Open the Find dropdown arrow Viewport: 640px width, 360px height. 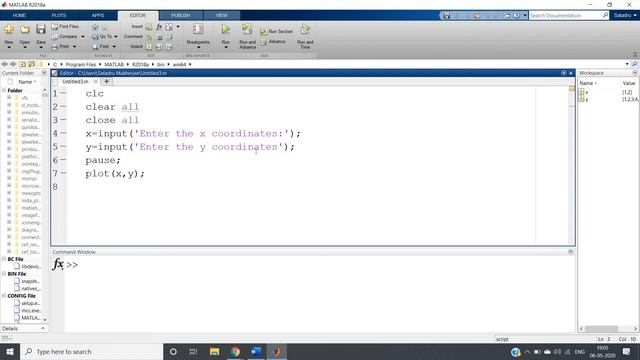pyautogui.click(x=114, y=47)
